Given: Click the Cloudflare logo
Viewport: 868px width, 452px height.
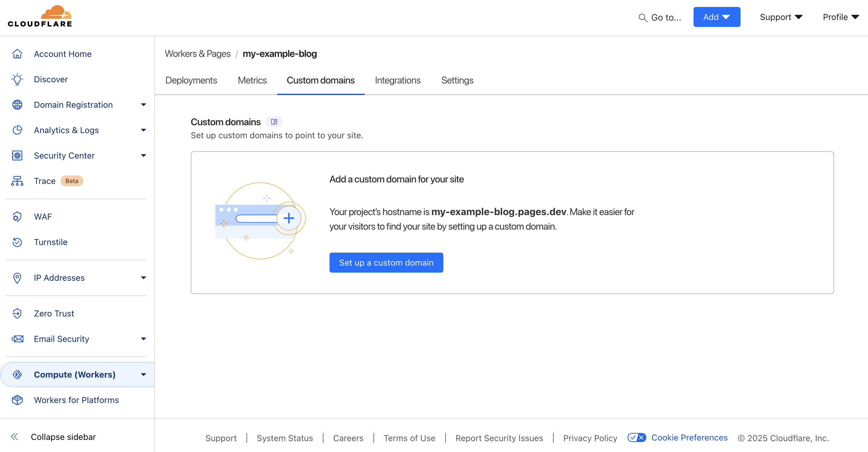Looking at the screenshot, I should click(40, 16).
